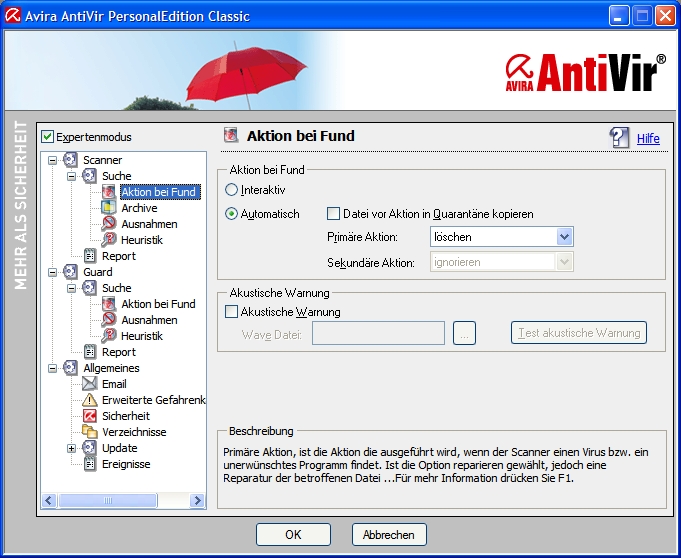Image resolution: width=681 pixels, height=558 pixels.
Task: Select the Automatisch radio button
Action: [x=231, y=214]
